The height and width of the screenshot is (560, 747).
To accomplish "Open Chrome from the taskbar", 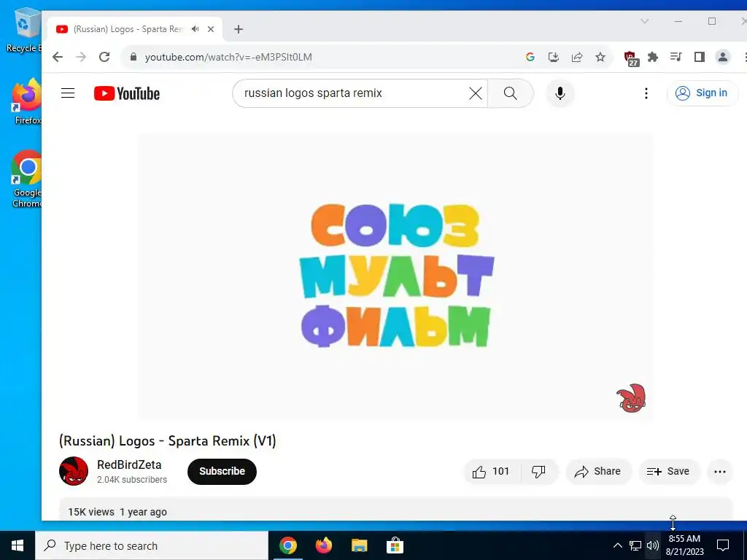I will click(x=287, y=545).
